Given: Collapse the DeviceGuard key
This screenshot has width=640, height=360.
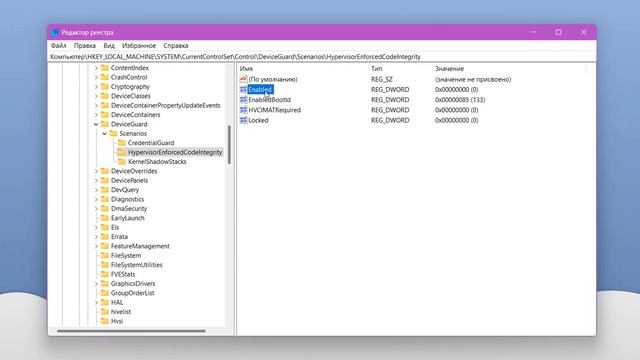Looking at the screenshot, I should pyautogui.click(x=96, y=124).
